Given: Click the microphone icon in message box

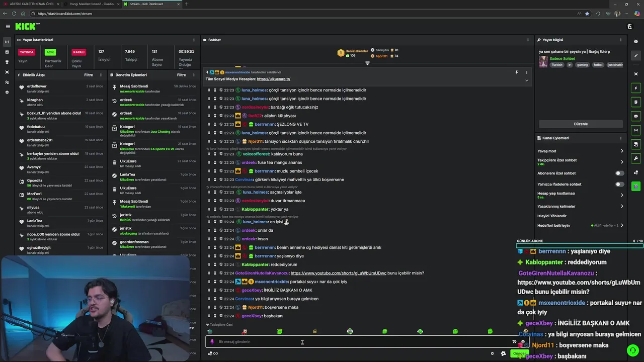Looking at the screenshot, I should (212, 341).
